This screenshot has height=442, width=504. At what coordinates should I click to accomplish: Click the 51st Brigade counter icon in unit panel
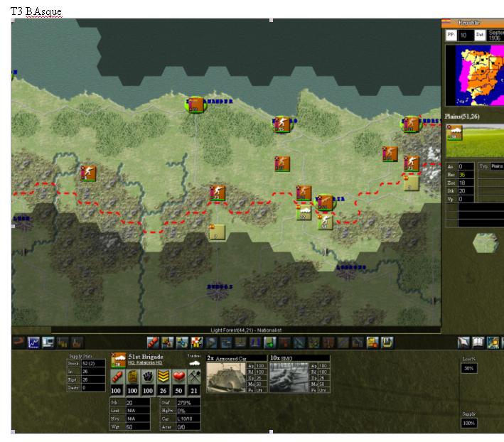[x=118, y=360]
